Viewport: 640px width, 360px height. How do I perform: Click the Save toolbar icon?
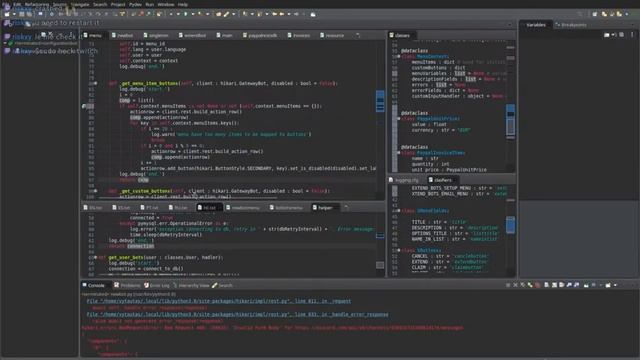(22, 14)
